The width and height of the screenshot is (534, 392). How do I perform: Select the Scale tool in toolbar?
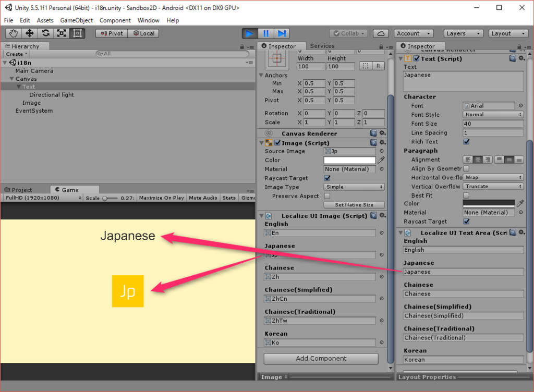click(62, 33)
